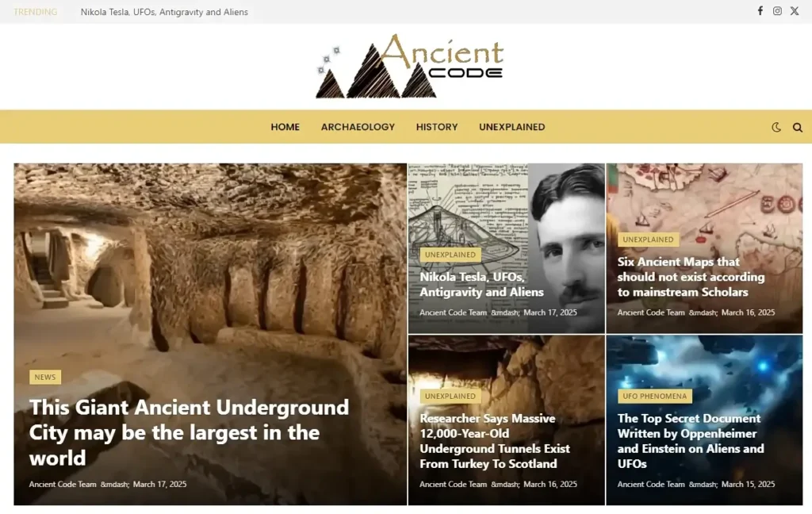
Task: Click UNEXPLAINED badge on Tesla article
Action: pyautogui.click(x=450, y=255)
